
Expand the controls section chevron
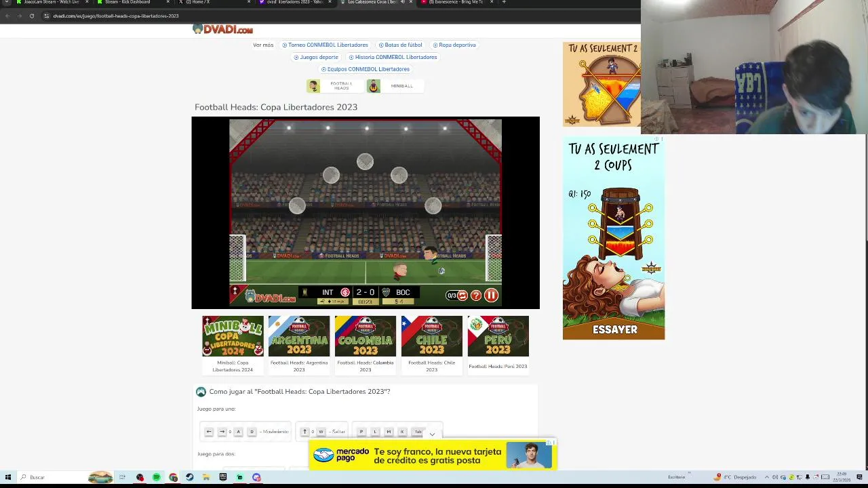(432, 434)
